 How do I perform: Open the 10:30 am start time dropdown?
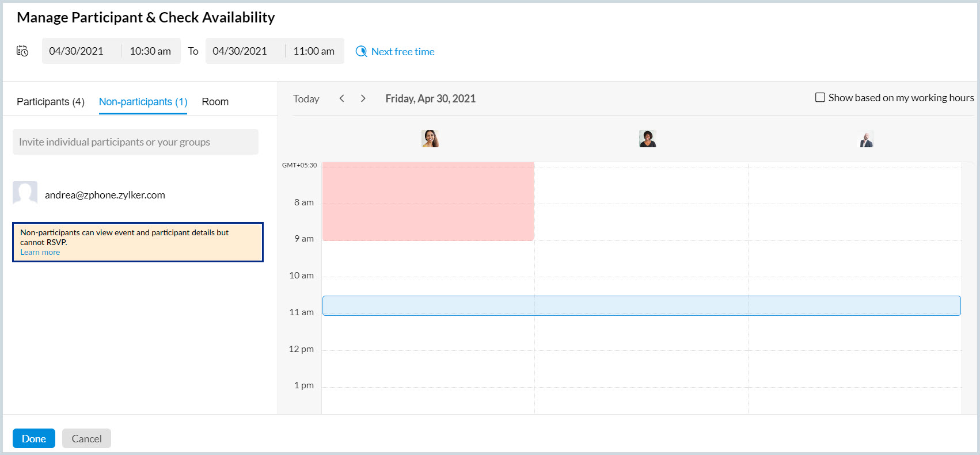click(x=150, y=51)
